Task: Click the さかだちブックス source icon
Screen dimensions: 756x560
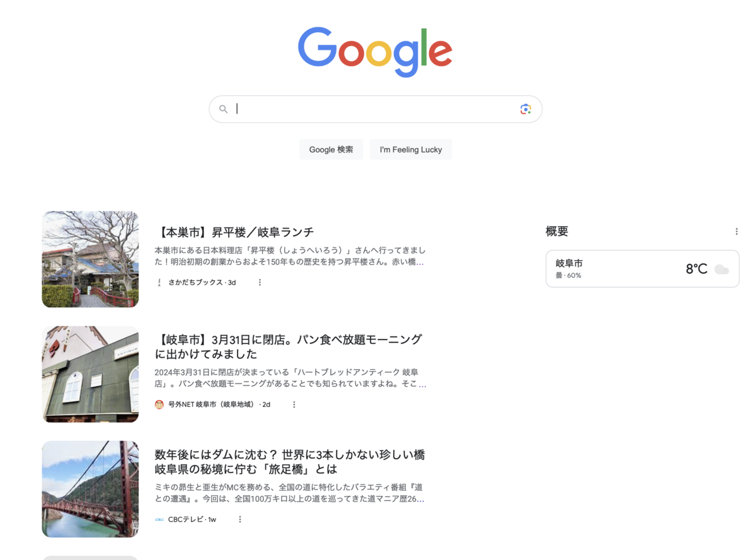Action: pyautogui.click(x=159, y=282)
